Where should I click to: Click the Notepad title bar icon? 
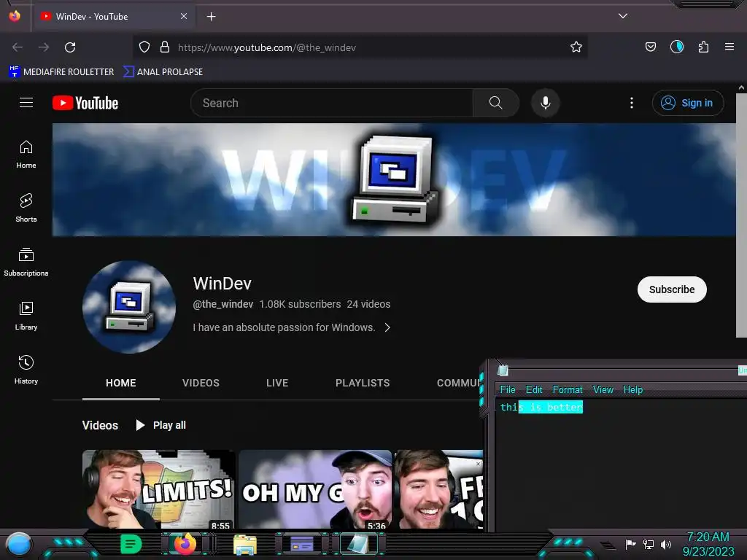pos(503,370)
